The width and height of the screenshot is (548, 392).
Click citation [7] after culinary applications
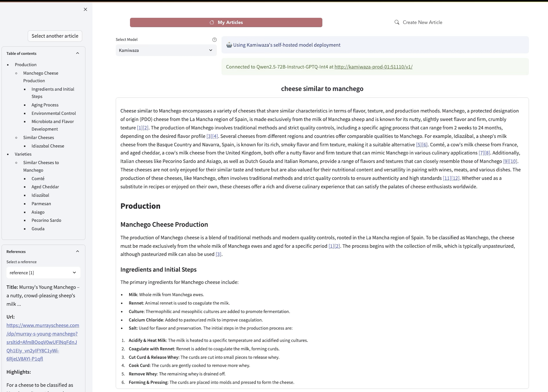[481, 153]
